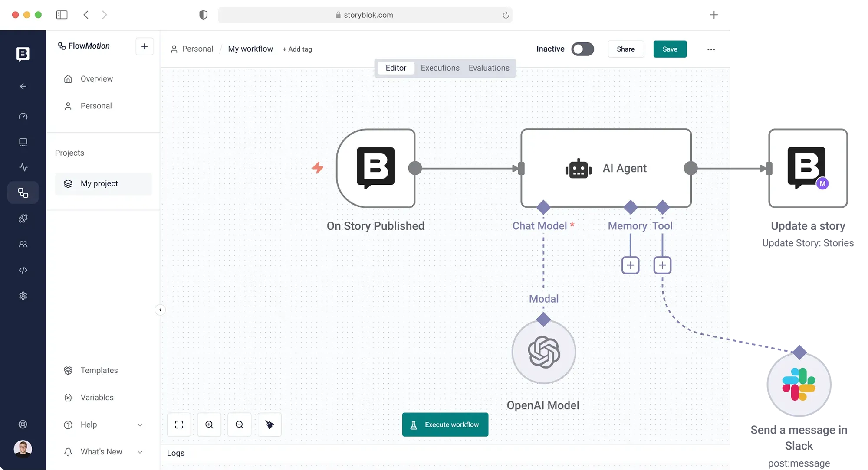Collapse the side panel with arrow handle
868x470 pixels.
tap(160, 310)
